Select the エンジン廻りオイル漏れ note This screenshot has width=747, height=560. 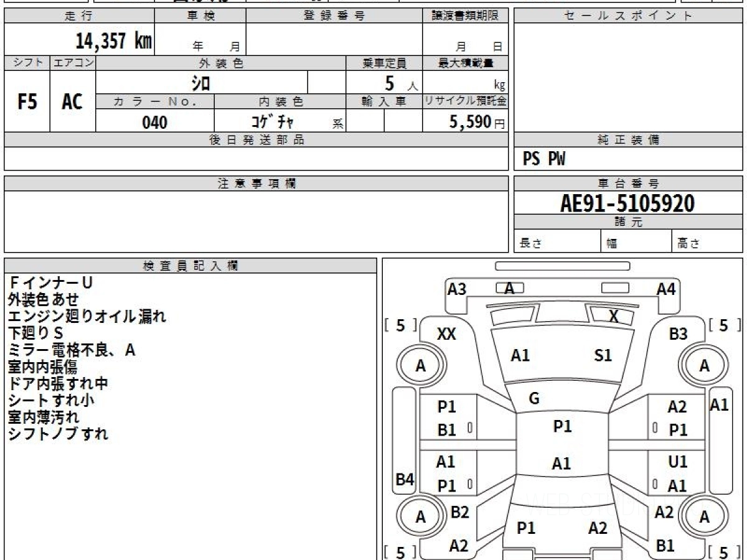coord(87,317)
